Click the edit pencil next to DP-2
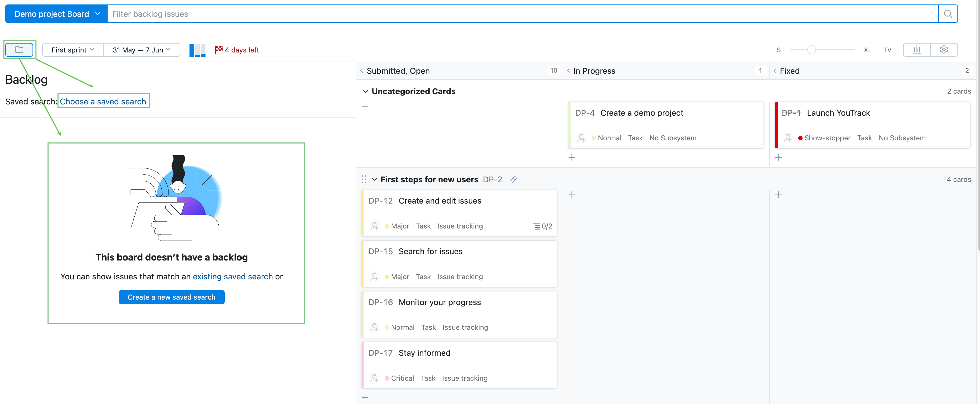 point(513,179)
